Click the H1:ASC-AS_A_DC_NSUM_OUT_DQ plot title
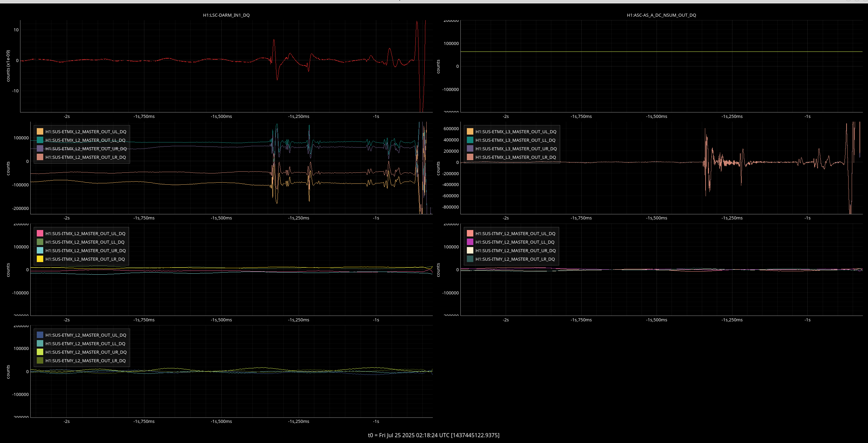868x443 pixels. (661, 15)
